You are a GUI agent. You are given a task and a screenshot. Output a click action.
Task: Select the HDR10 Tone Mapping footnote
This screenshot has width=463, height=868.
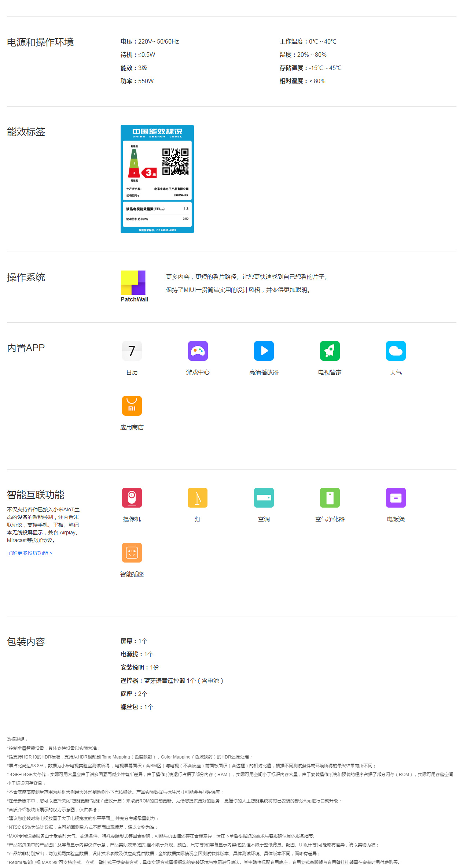130,757
